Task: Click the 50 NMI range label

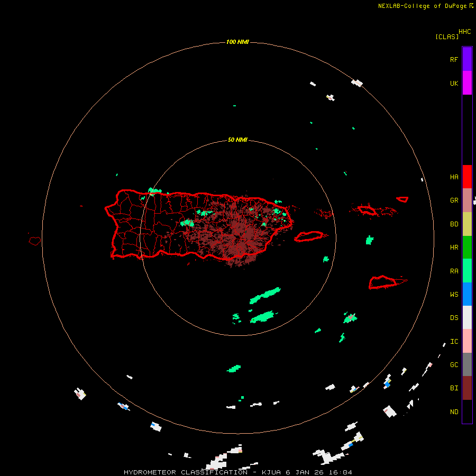Action: pyautogui.click(x=237, y=140)
